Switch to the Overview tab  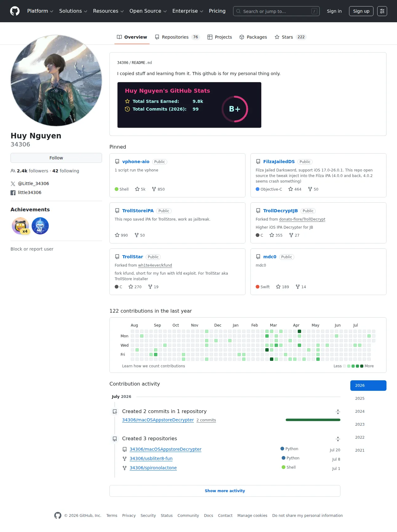[132, 37]
